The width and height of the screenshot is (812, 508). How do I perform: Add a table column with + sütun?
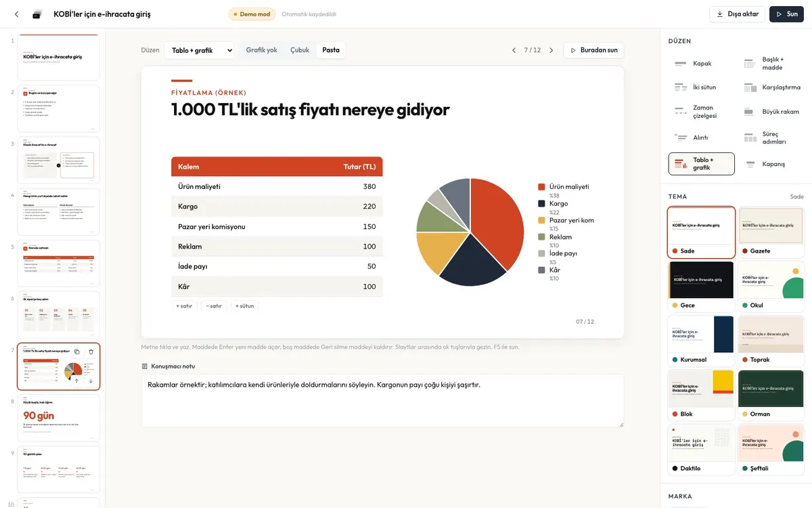pyautogui.click(x=244, y=306)
